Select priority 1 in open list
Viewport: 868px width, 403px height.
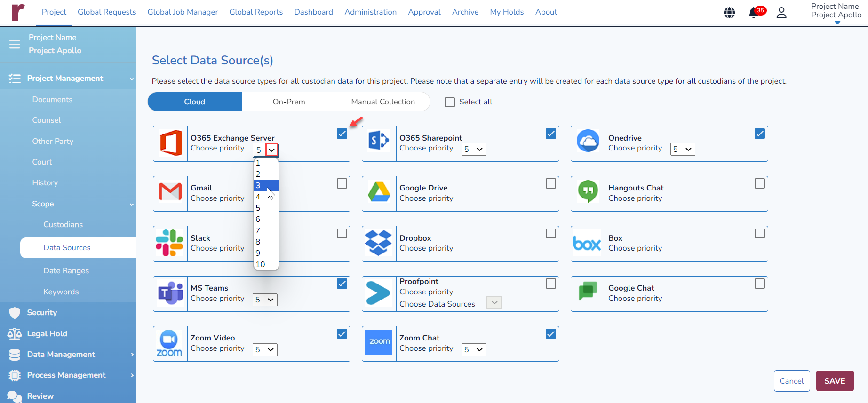coord(266,163)
